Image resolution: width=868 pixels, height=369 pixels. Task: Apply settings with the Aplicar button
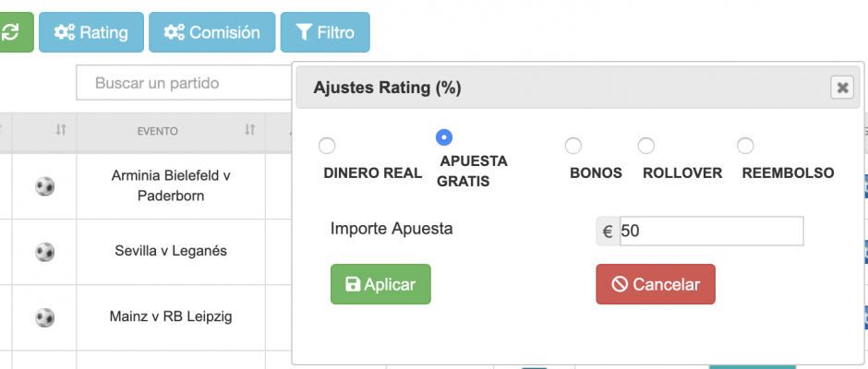(x=380, y=284)
